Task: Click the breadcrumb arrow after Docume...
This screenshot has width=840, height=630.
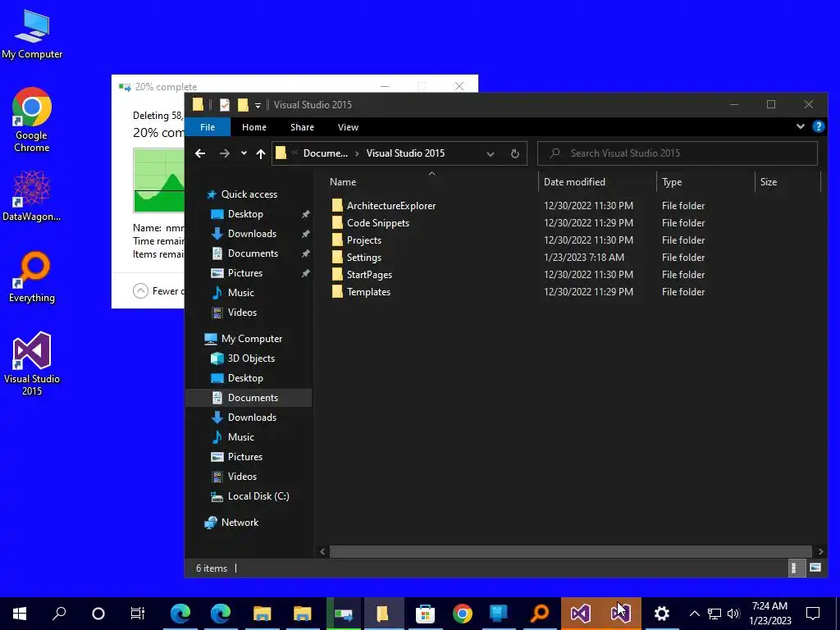Action: coord(358,153)
